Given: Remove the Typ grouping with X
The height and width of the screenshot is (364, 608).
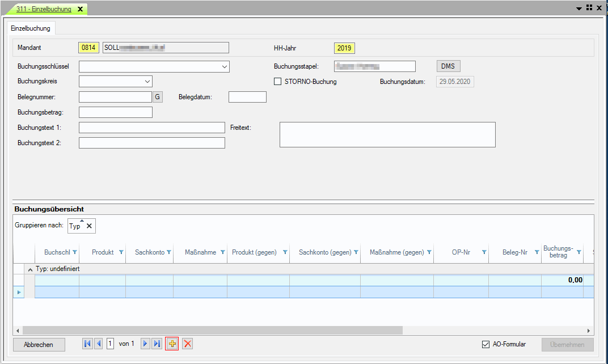Looking at the screenshot, I should click(x=89, y=226).
